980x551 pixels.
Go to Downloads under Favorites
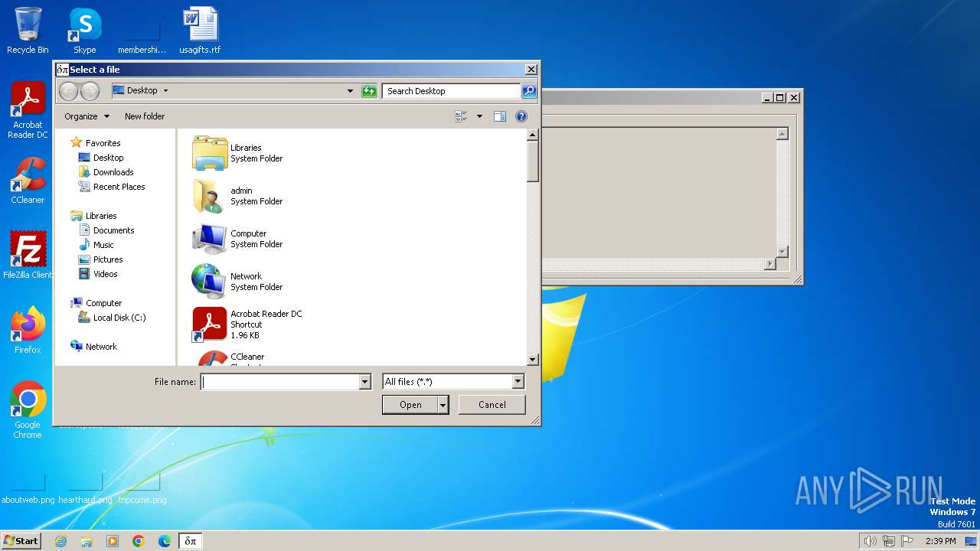106,172
